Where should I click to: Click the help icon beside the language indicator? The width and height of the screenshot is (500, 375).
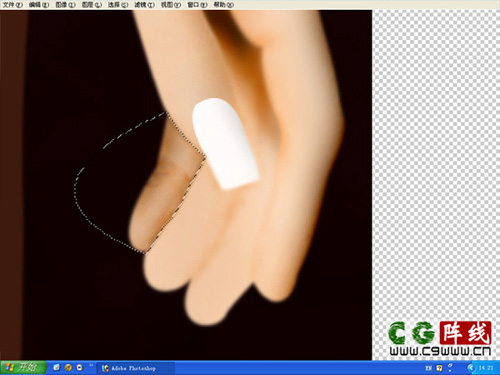click(x=439, y=368)
